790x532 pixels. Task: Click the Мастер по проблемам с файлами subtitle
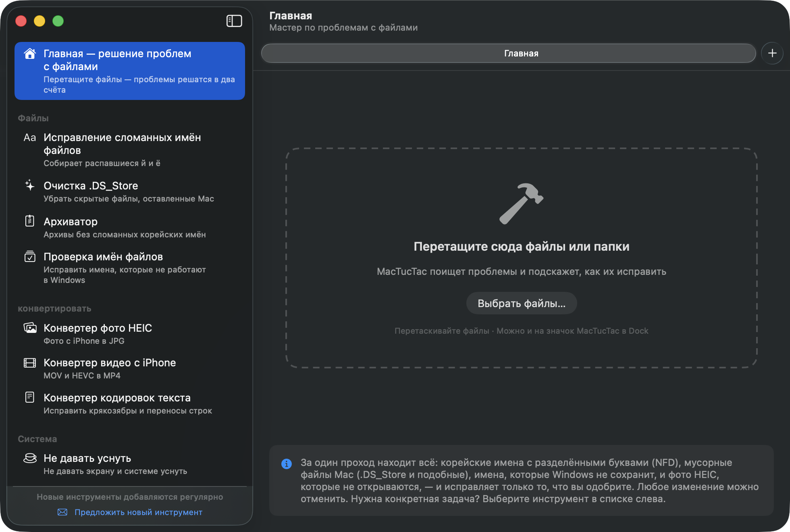[343, 27]
